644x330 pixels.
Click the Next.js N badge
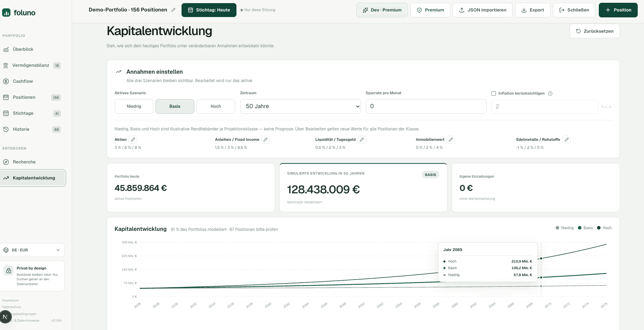point(5,317)
